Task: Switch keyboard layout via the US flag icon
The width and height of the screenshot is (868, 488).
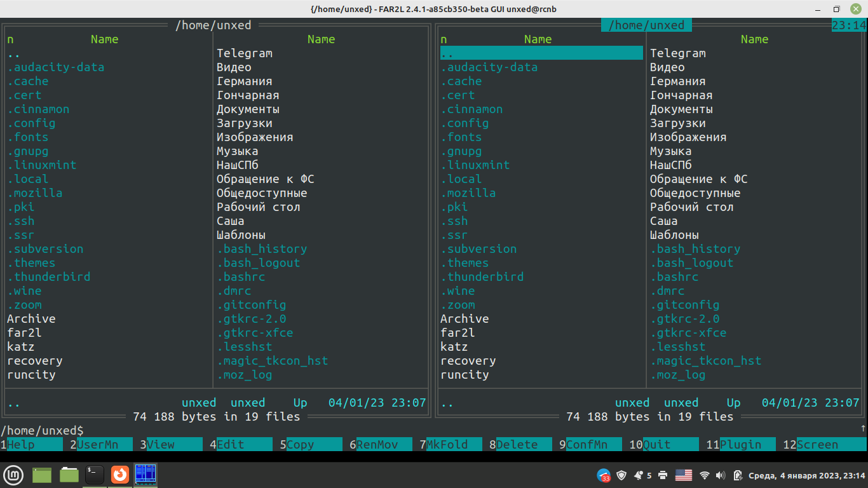Action: (x=683, y=475)
